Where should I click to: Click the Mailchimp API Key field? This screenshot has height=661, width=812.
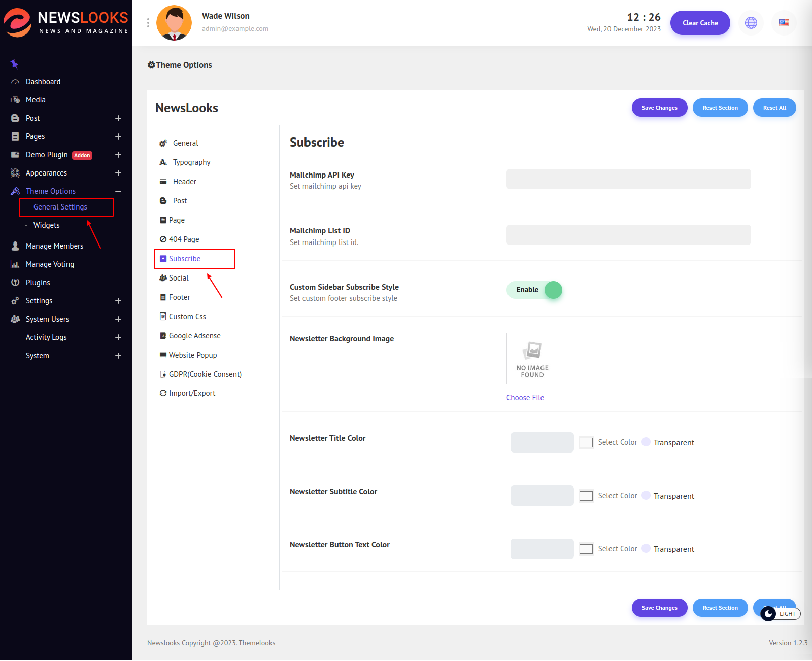[628, 179]
